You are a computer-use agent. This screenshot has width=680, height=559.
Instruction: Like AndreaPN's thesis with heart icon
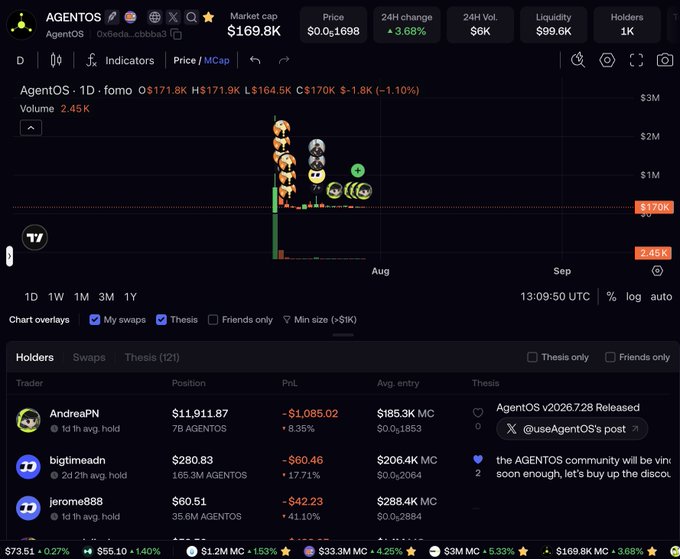click(x=478, y=413)
